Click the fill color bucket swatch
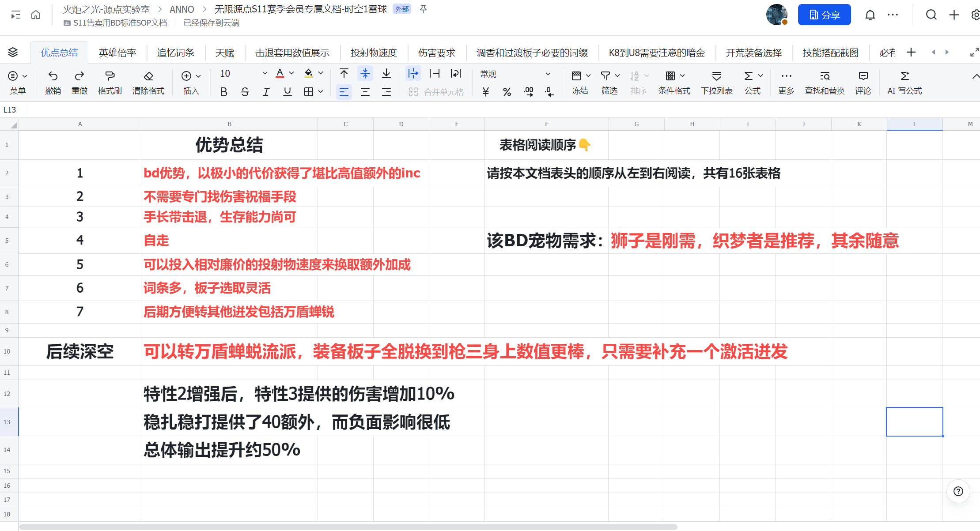Screen dimensions: 980x531 309,73
